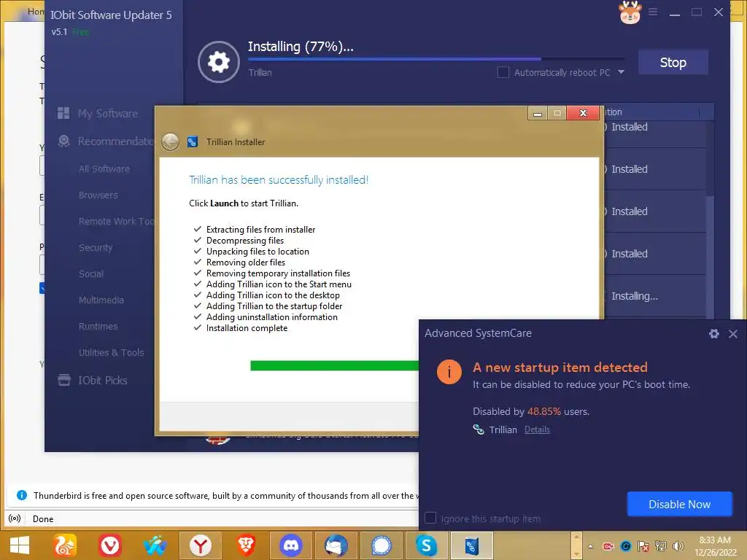Viewport: 747px width, 560px height.
Task: Click the volume speaker tray icon
Action: pyautogui.click(x=678, y=546)
